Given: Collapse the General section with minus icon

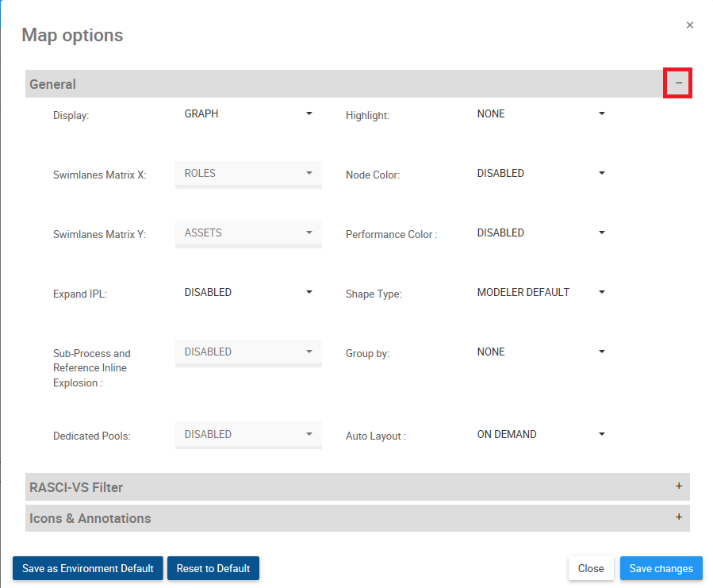Looking at the screenshot, I should click(x=678, y=83).
